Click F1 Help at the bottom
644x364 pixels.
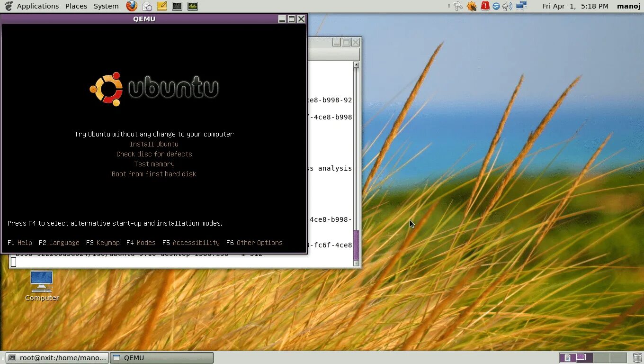(x=20, y=243)
